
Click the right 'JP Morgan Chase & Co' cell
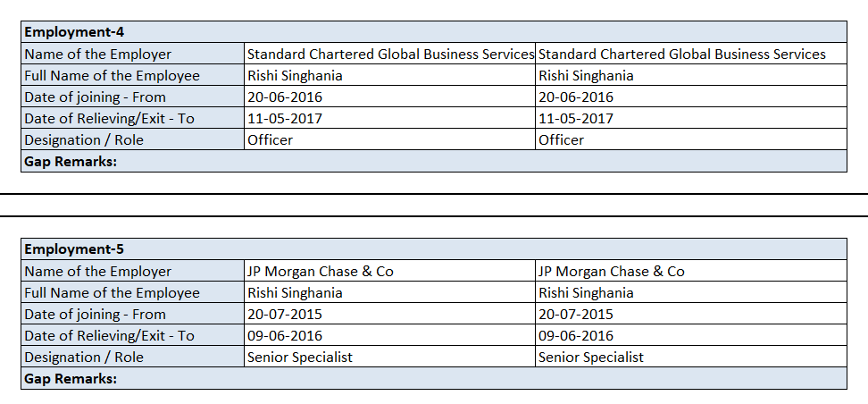click(612, 271)
